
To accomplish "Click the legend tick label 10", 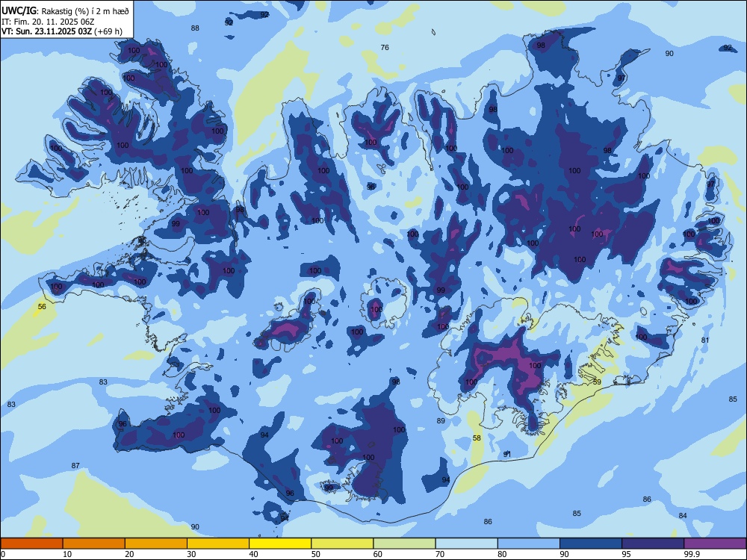I will (x=67, y=554).
